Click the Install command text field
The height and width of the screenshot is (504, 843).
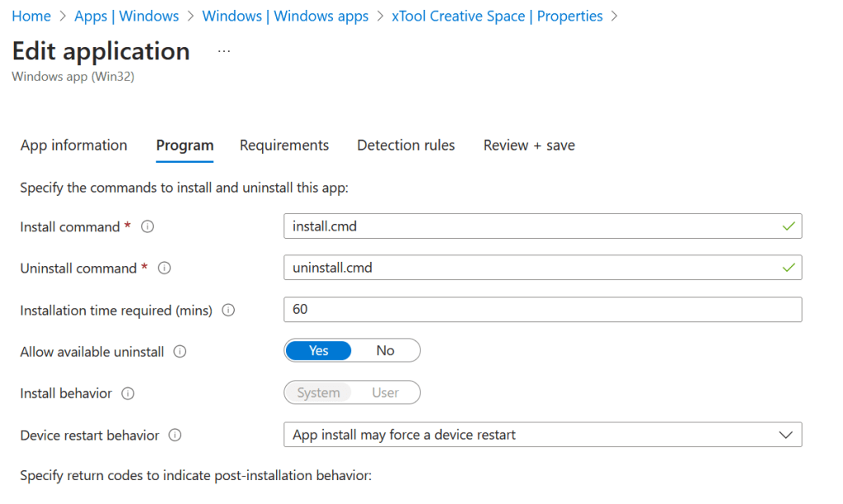click(532, 226)
